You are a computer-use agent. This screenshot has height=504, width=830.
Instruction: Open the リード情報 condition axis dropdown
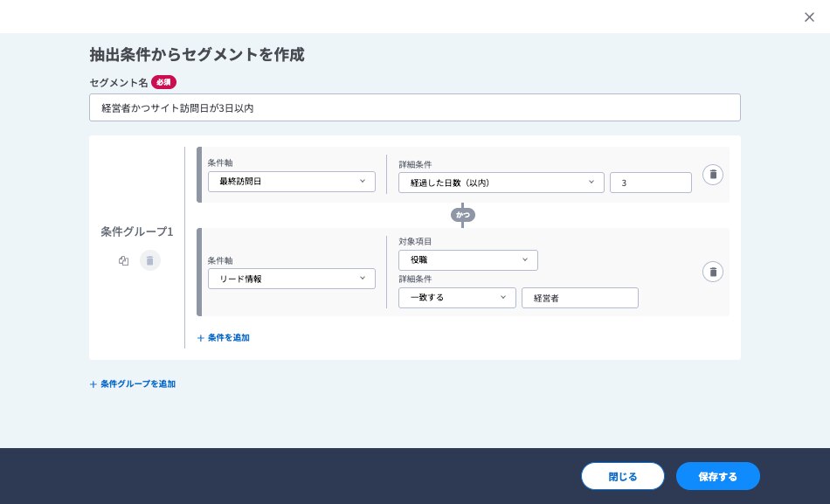pyautogui.click(x=291, y=279)
